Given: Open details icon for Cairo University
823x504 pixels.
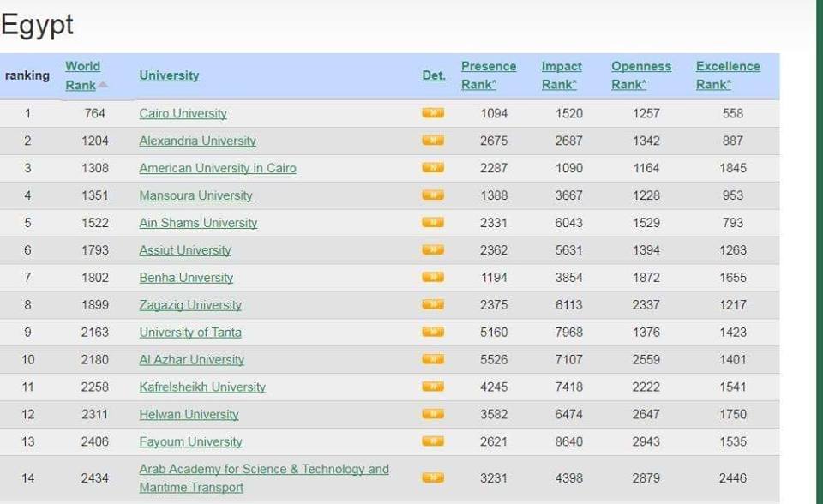Looking at the screenshot, I should point(433,113).
